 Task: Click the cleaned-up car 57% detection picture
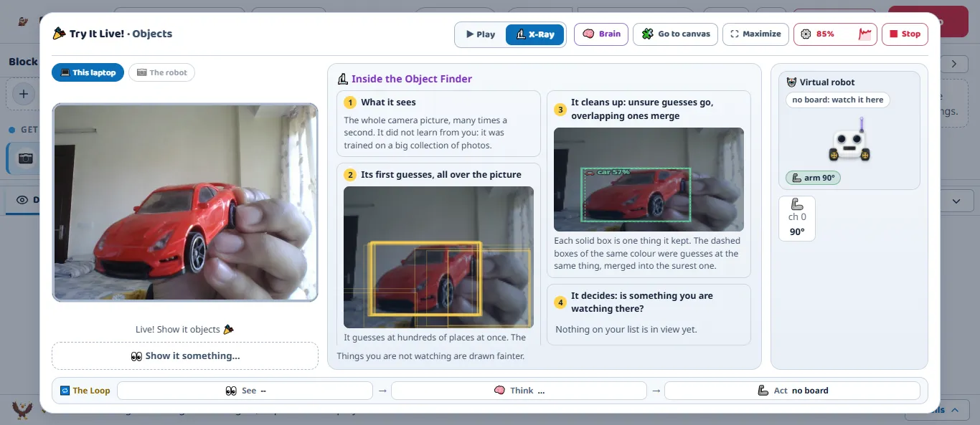(649, 179)
